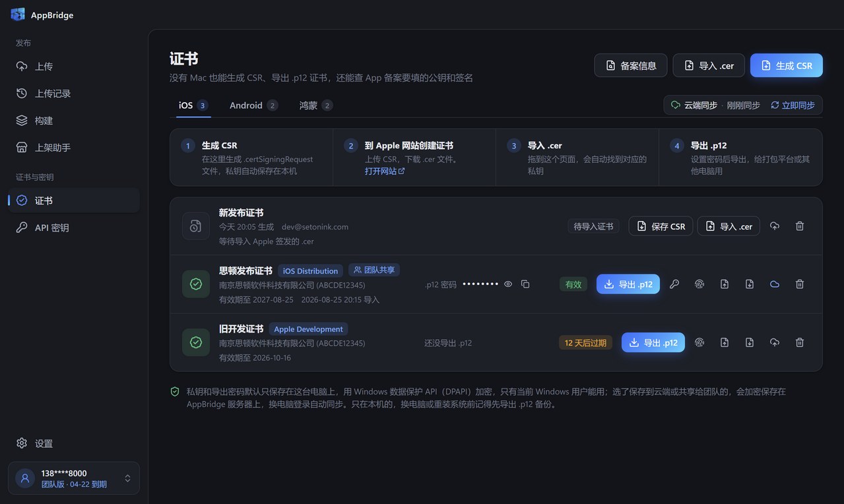
Task: Click step 4 导出 .p12 heading
Action: pyautogui.click(x=709, y=145)
